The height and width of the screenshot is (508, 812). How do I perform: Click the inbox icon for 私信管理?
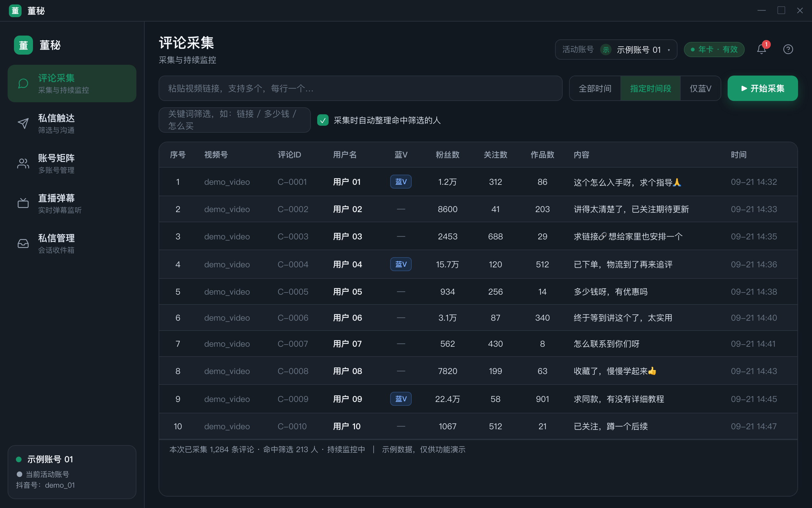[x=23, y=243]
